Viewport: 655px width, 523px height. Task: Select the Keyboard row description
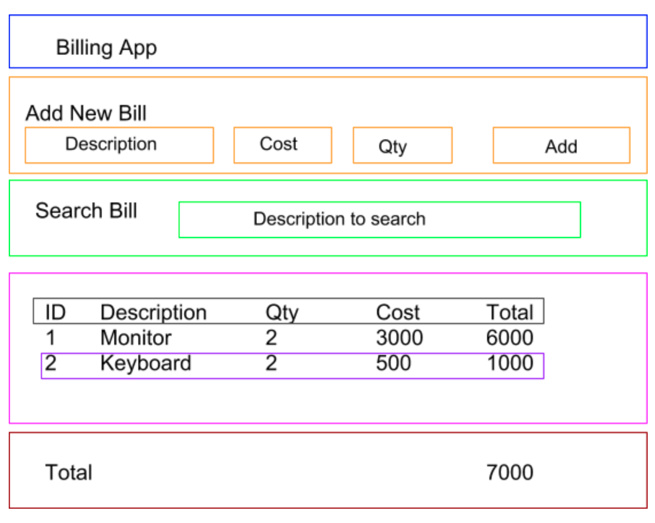point(145,363)
